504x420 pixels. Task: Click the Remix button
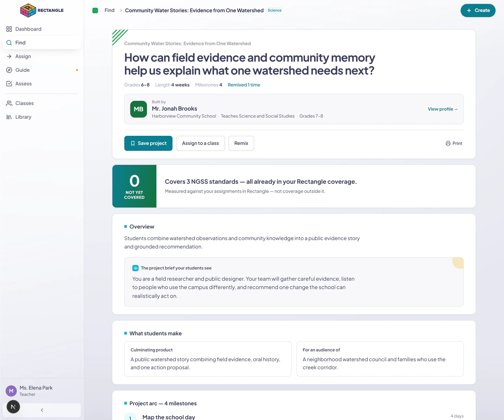pos(241,143)
